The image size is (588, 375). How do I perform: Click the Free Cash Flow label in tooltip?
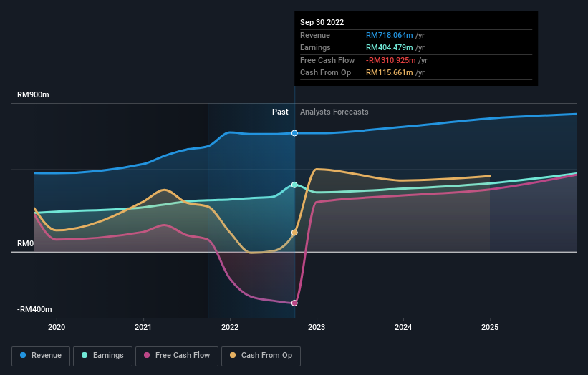click(x=327, y=60)
